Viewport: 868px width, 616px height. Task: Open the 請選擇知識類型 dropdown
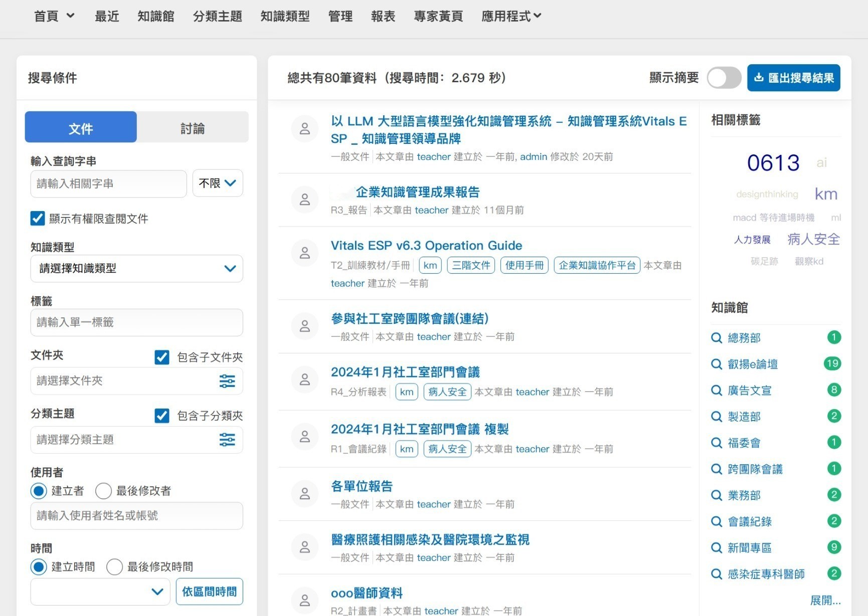137,269
